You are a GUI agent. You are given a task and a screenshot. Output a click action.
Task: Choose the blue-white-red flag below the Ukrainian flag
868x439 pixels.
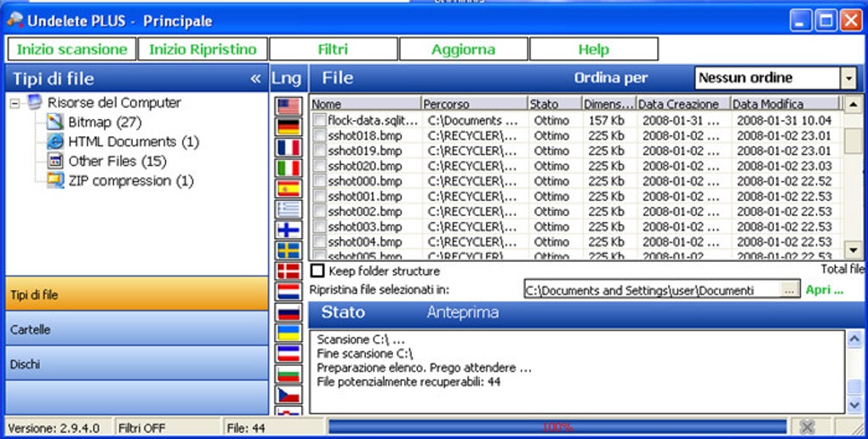click(x=288, y=353)
